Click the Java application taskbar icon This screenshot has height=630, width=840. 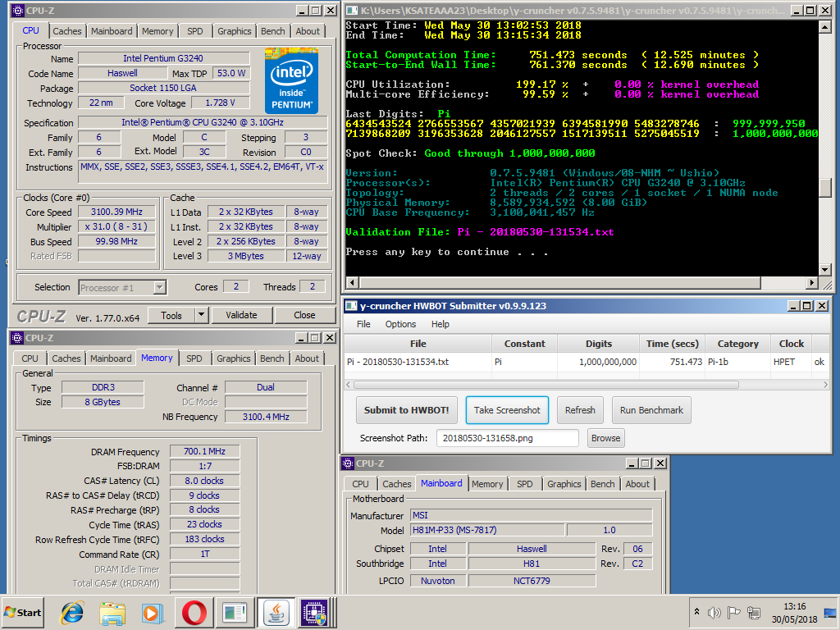[276, 612]
